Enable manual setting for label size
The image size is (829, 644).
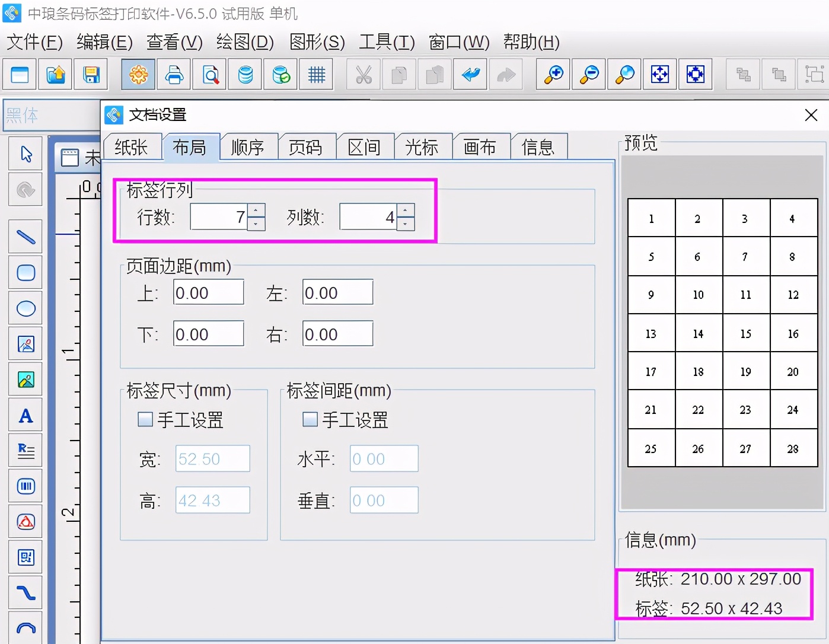(x=145, y=420)
